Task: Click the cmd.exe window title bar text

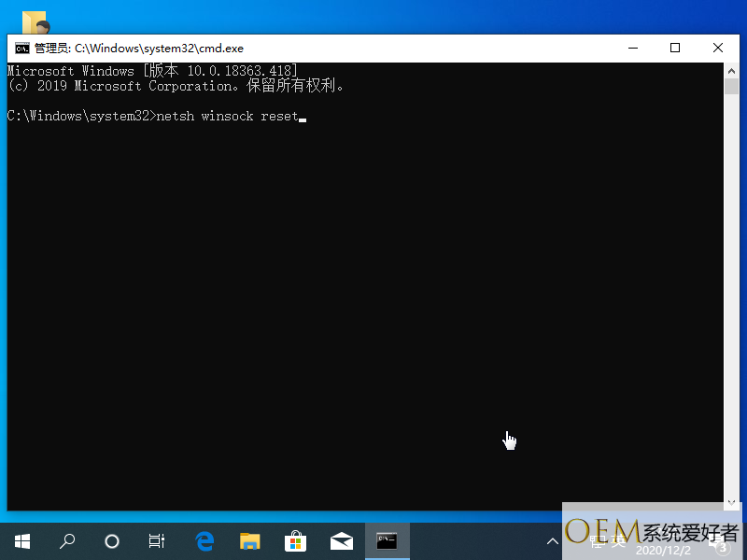Action: point(139,48)
